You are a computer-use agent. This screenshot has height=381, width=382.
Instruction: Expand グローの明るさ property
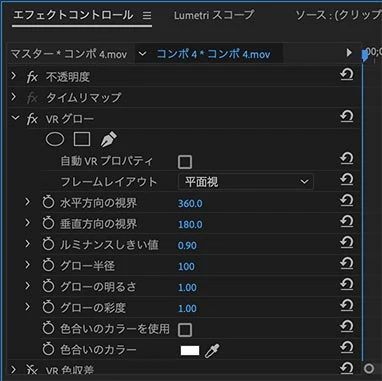pyautogui.click(x=27, y=286)
